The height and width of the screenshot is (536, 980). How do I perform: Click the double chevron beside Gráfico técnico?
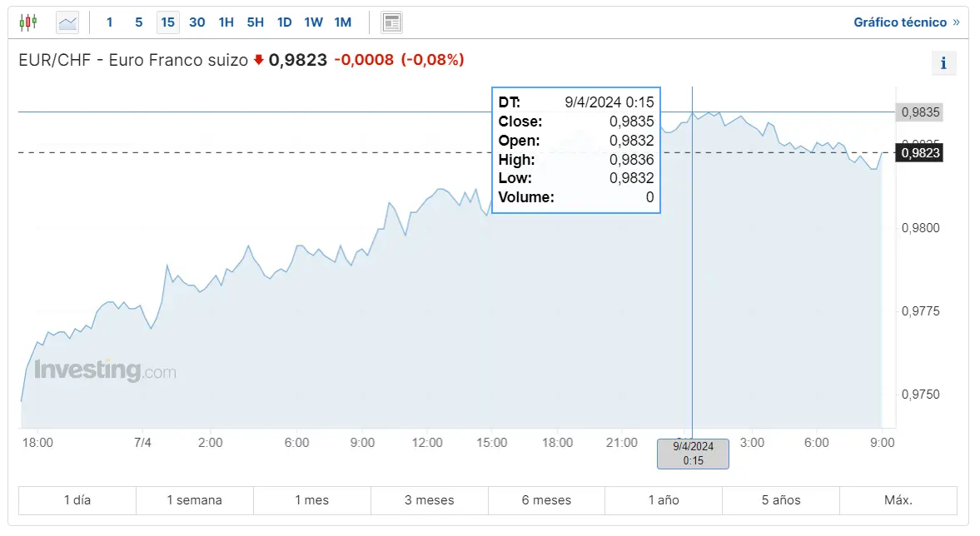pos(956,22)
